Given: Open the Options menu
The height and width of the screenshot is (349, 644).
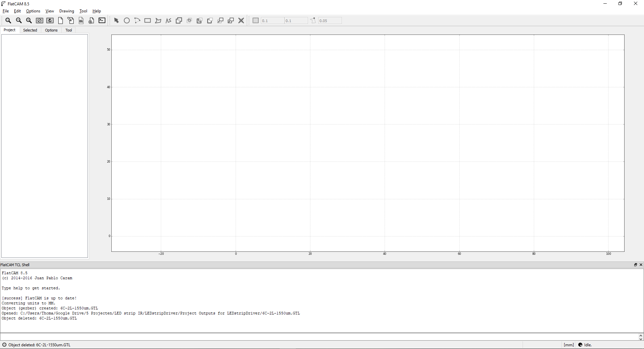Looking at the screenshot, I should coord(33,11).
